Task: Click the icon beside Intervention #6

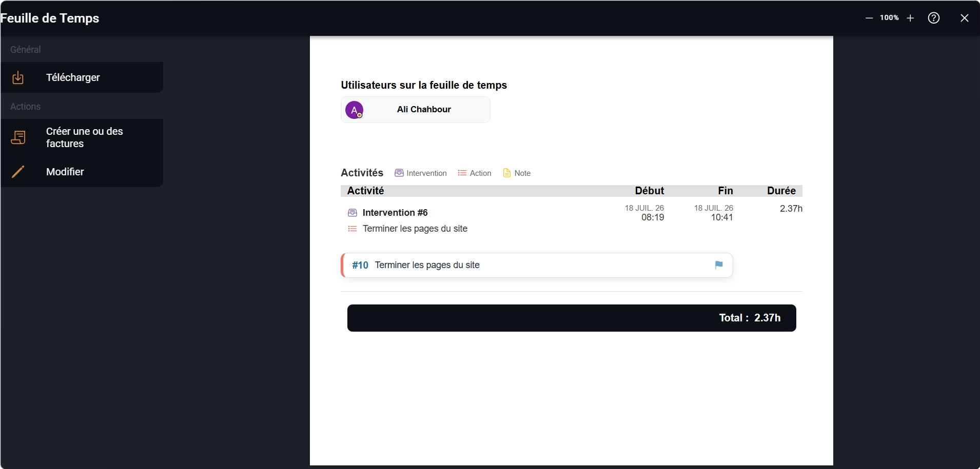Action: (x=352, y=213)
